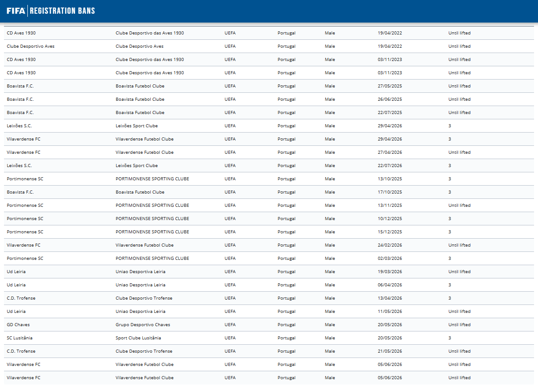
Task: Select 'Portugal' in the 19/03/2026 row
Action: 287,272
